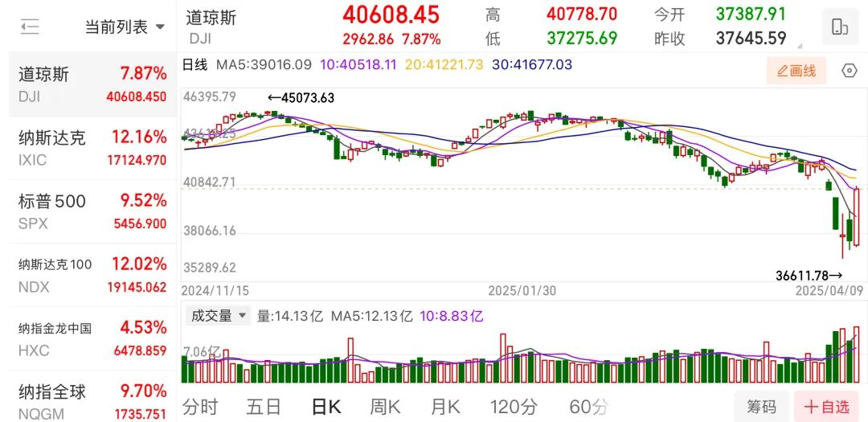Screen dimensions: 868x422
Task: Open chart settings hexagon gear icon
Action: coord(850,71)
